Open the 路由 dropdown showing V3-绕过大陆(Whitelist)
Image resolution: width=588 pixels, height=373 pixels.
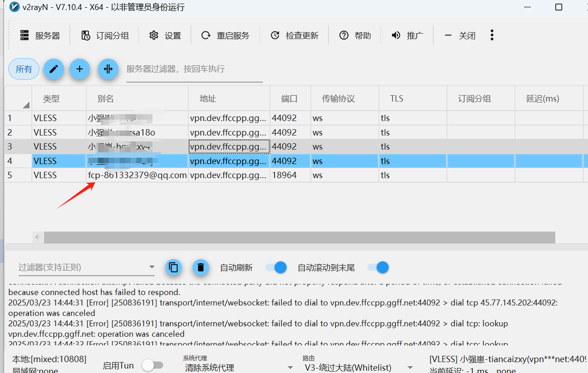click(358, 367)
